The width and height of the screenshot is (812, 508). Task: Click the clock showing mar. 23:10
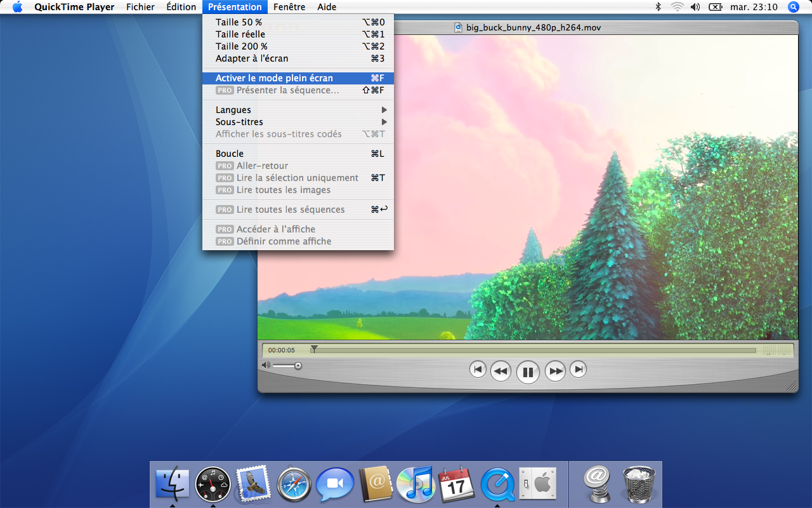pos(754,7)
